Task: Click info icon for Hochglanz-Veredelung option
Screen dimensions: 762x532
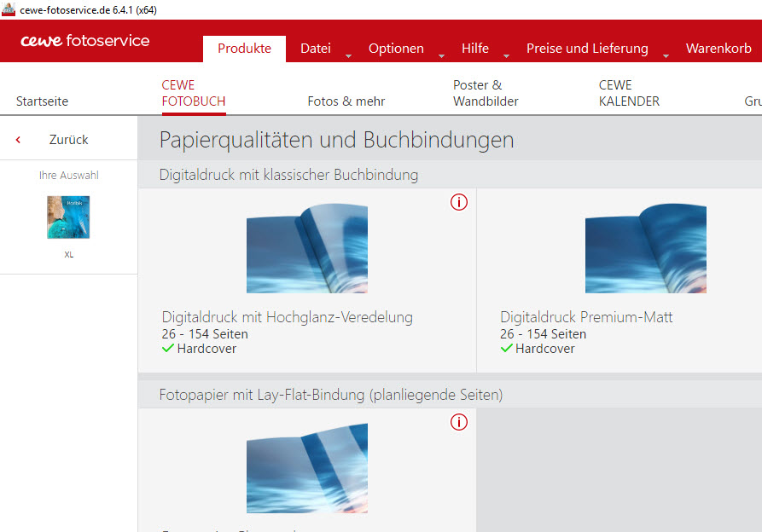Action: (x=459, y=202)
